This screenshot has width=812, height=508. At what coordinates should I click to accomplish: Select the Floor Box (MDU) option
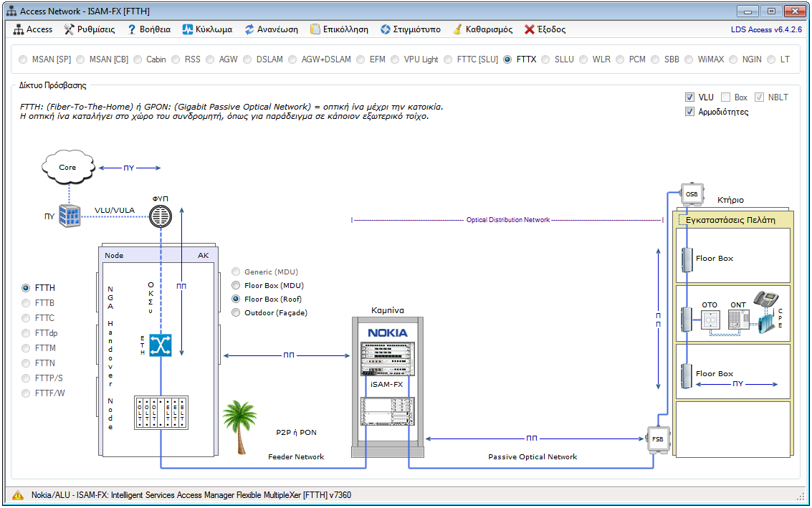(x=237, y=285)
